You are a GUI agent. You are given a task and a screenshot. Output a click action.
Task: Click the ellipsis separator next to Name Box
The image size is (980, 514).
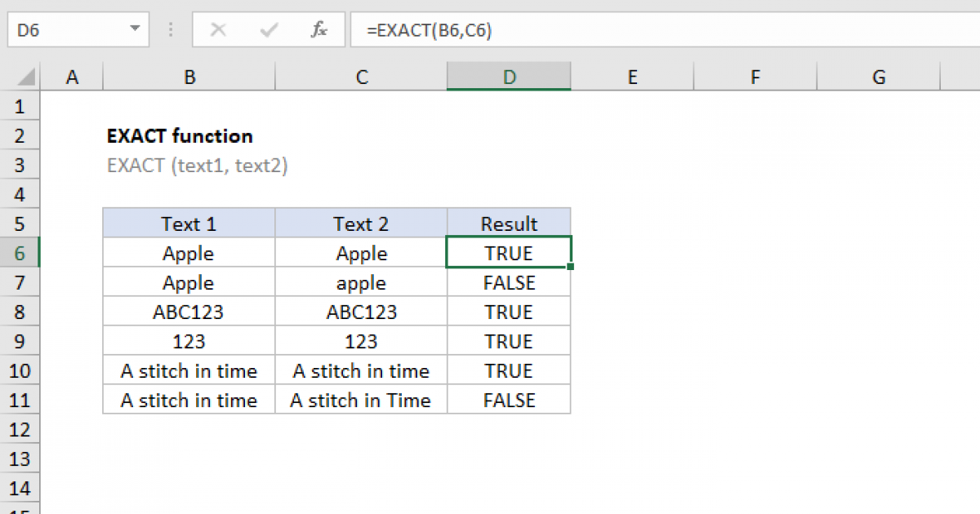point(170,29)
